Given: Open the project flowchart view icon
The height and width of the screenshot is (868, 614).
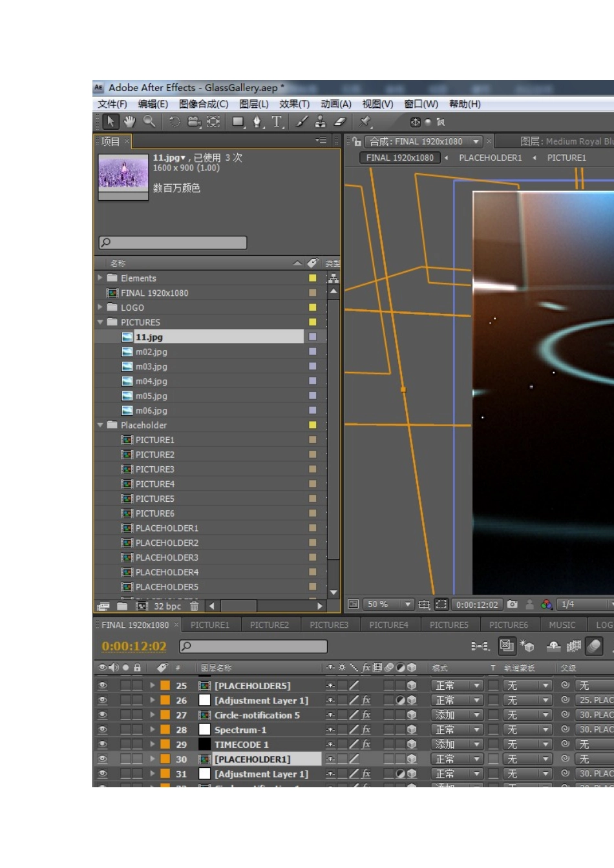Looking at the screenshot, I should [x=333, y=278].
